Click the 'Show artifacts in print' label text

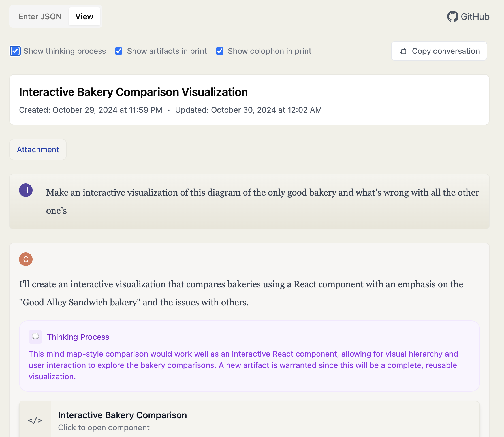coord(167,51)
